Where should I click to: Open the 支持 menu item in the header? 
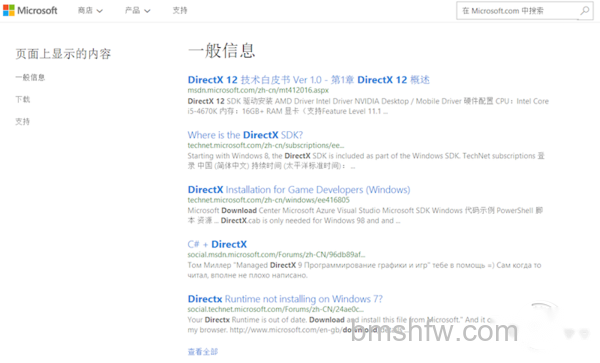[180, 10]
